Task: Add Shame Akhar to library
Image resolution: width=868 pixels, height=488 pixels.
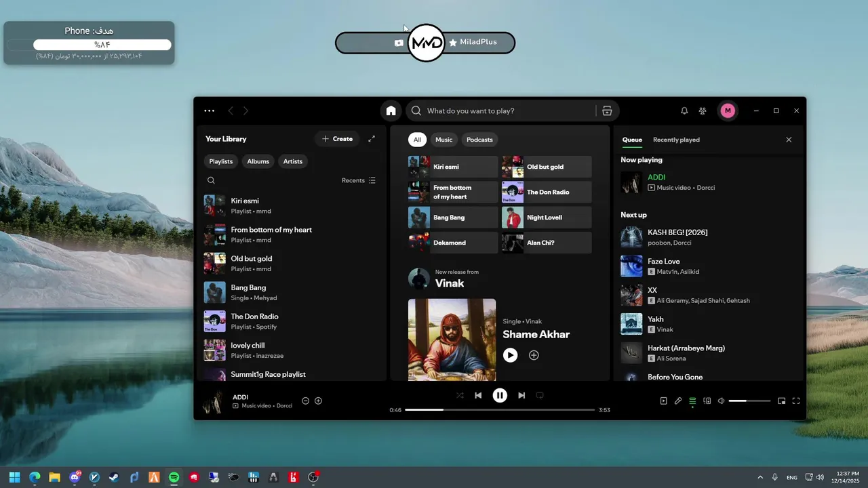Action: [x=534, y=355]
